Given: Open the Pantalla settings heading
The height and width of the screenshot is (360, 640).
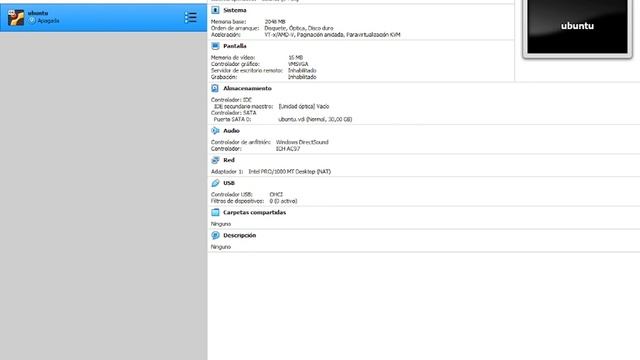Looking at the screenshot, I should [x=235, y=46].
